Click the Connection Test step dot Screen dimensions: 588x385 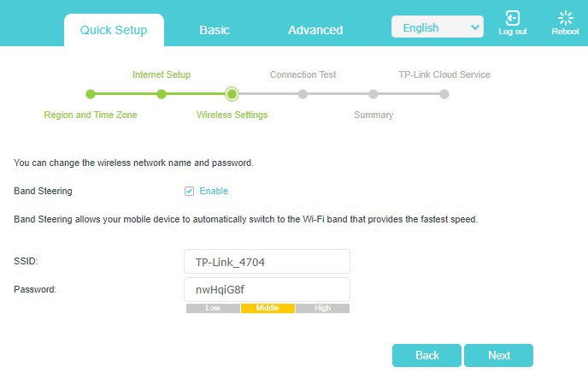(303, 94)
